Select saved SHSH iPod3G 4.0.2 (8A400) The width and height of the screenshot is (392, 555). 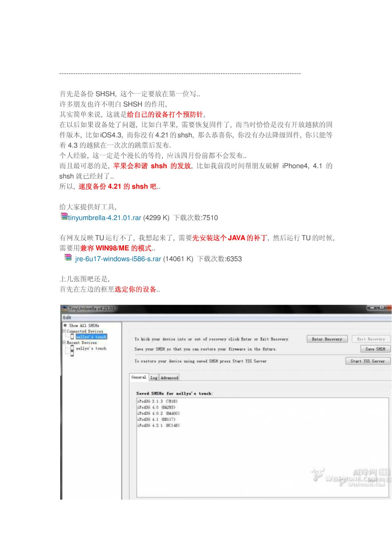tap(158, 413)
